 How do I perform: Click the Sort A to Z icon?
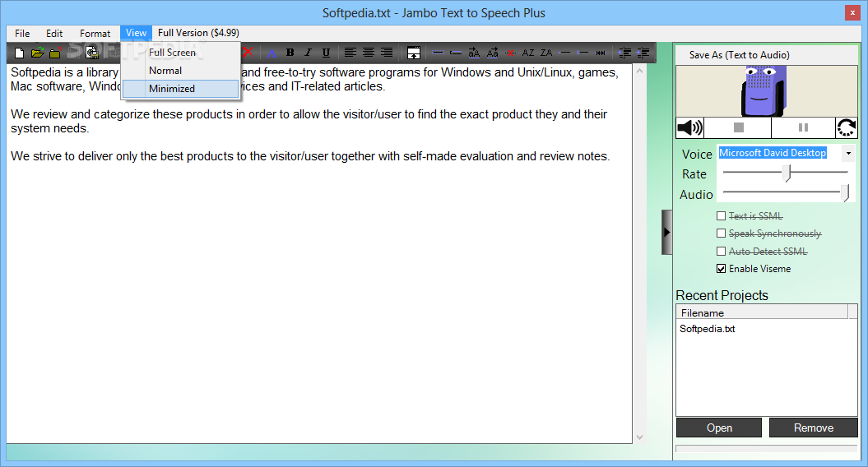pyautogui.click(x=528, y=53)
